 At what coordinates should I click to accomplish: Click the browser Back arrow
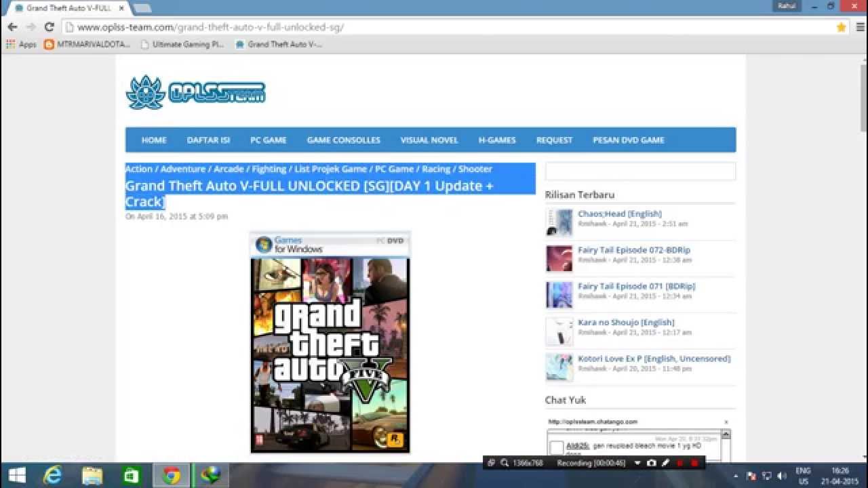click(12, 27)
